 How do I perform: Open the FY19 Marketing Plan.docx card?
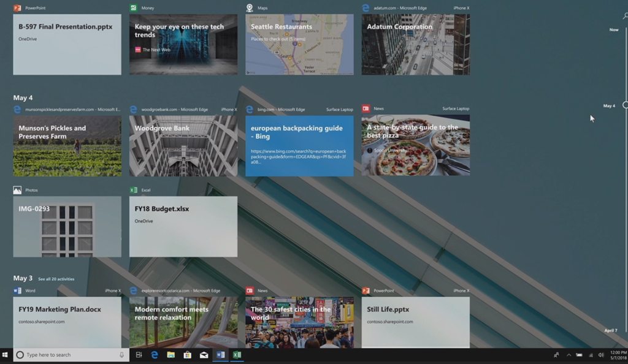pos(67,322)
